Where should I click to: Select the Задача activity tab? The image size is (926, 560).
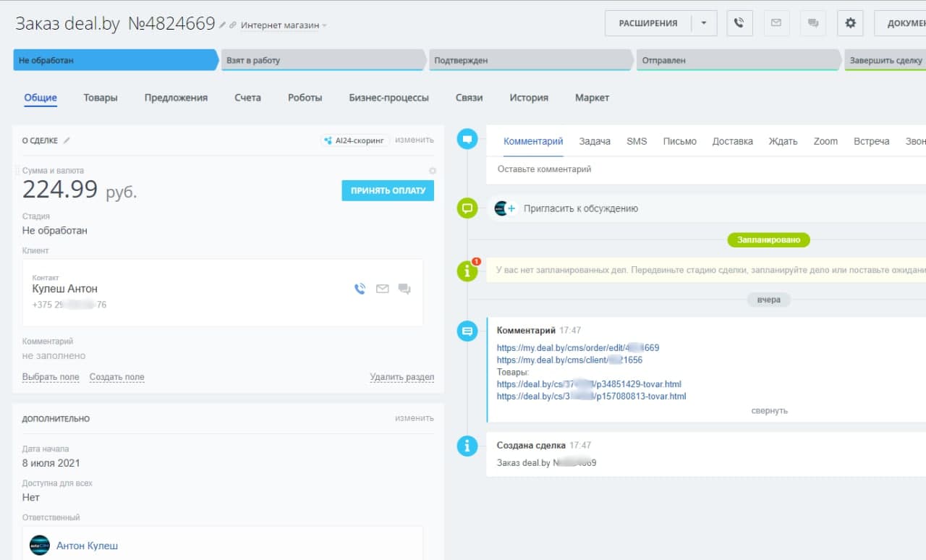tap(594, 141)
